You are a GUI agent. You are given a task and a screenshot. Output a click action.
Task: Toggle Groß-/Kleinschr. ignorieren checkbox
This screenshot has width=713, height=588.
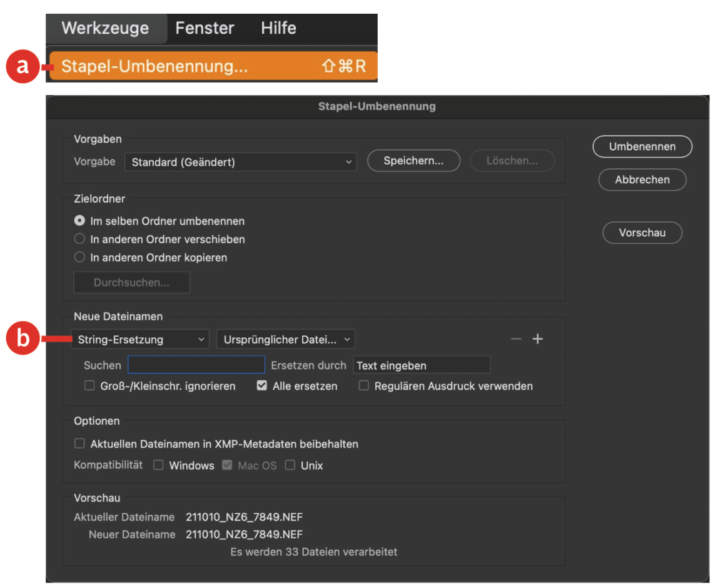pyautogui.click(x=89, y=385)
